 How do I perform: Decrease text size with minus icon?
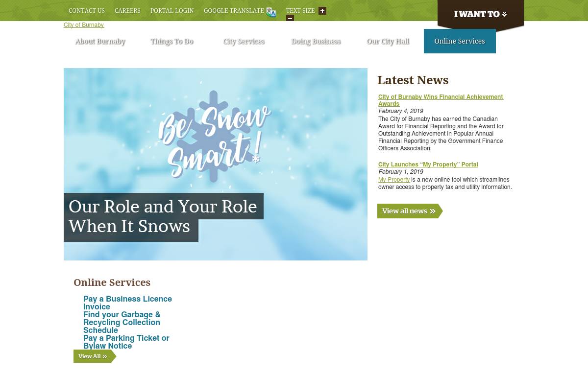[x=290, y=18]
